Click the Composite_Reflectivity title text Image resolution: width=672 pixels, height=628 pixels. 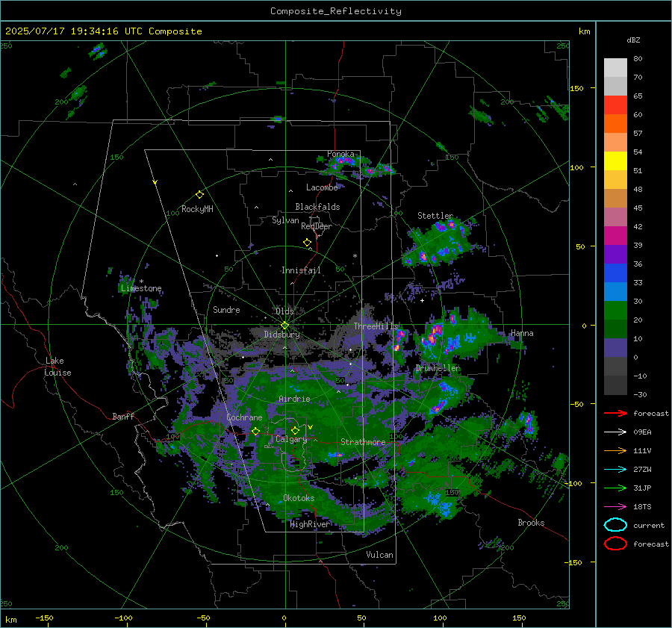coord(335,11)
